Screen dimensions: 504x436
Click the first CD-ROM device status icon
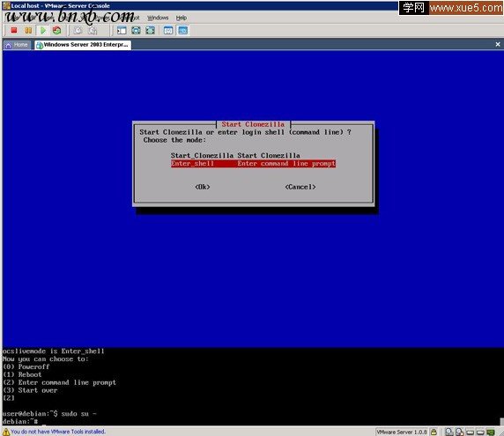pyautogui.click(x=449, y=432)
